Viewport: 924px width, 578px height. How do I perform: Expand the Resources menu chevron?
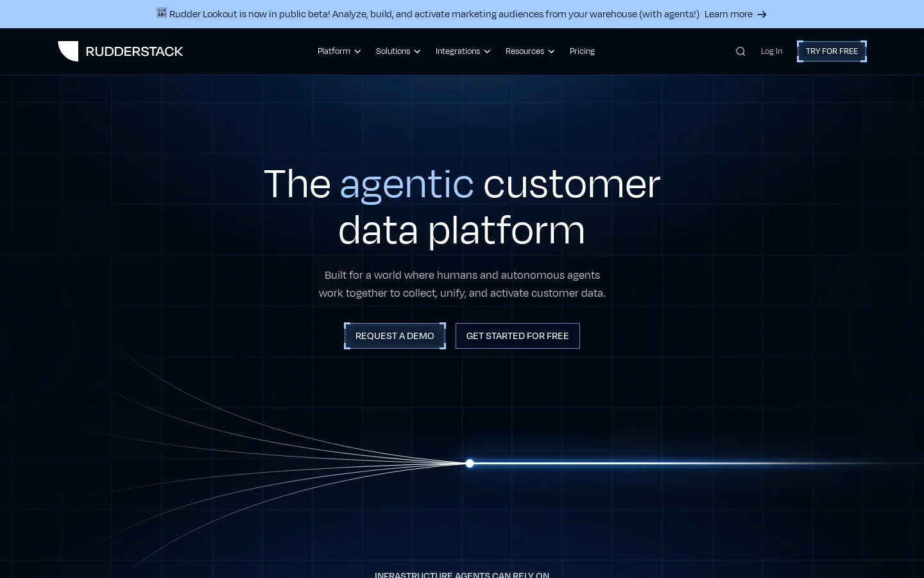(551, 51)
